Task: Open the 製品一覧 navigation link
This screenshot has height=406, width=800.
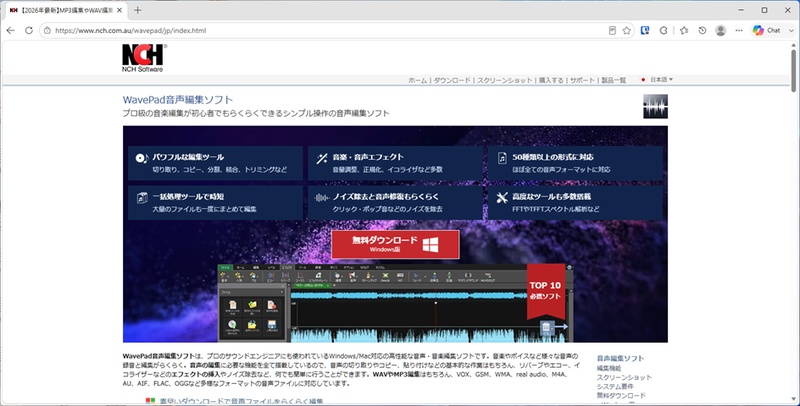Action: click(613, 81)
